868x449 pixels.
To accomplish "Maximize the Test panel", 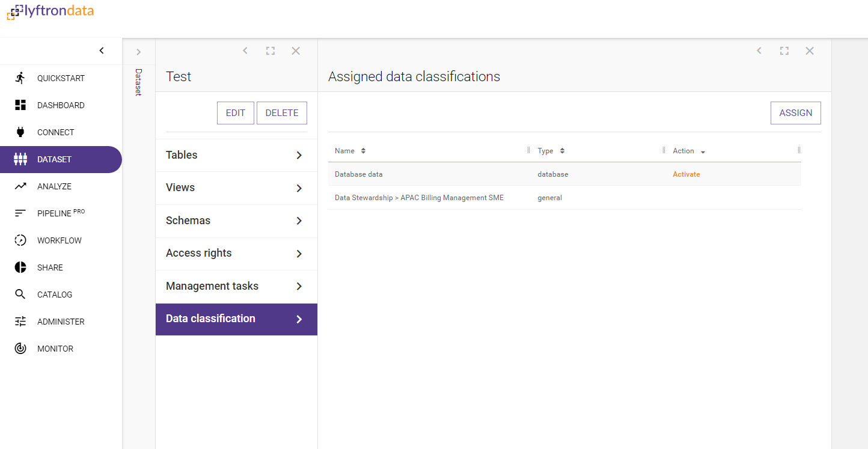I will (x=270, y=51).
